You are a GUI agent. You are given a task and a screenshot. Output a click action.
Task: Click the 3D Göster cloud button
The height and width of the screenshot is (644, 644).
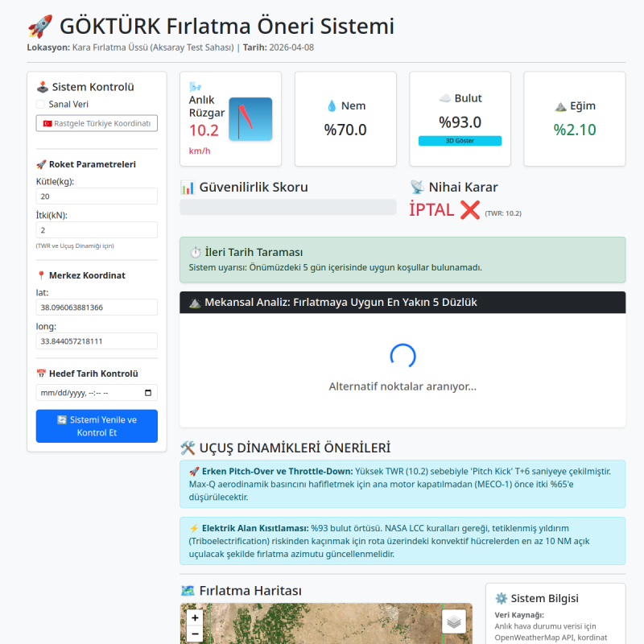tap(460, 141)
